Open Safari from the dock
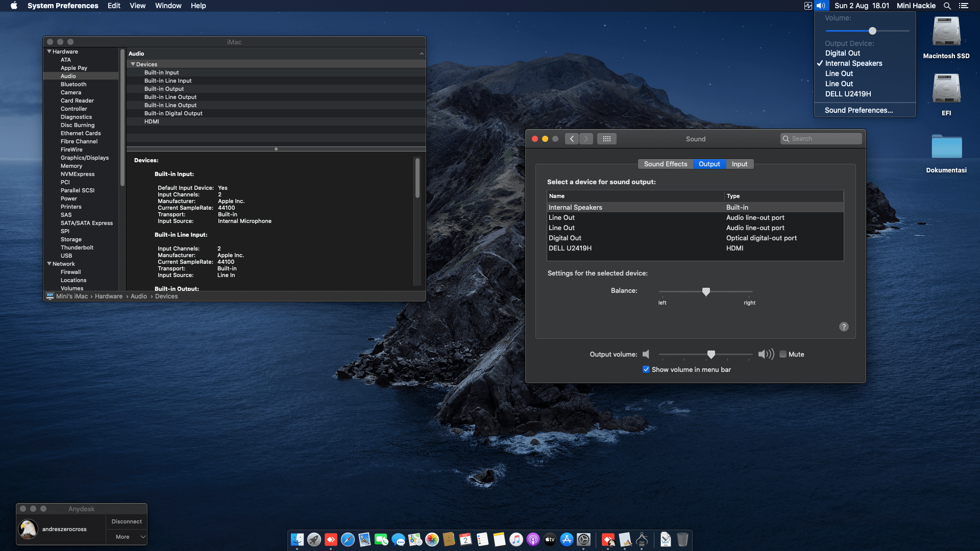980x551 pixels. pyautogui.click(x=348, y=539)
